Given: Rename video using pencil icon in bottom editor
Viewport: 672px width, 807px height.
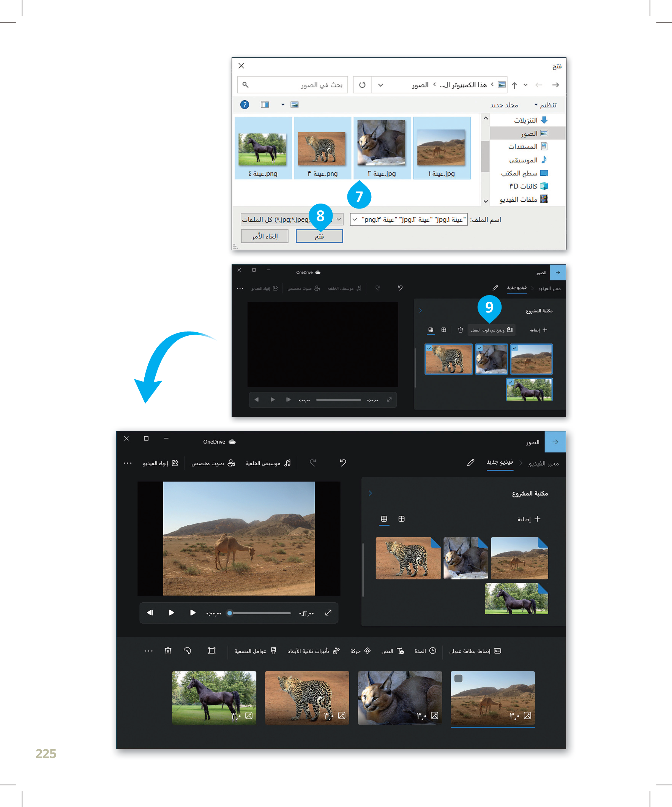Looking at the screenshot, I should 471,463.
